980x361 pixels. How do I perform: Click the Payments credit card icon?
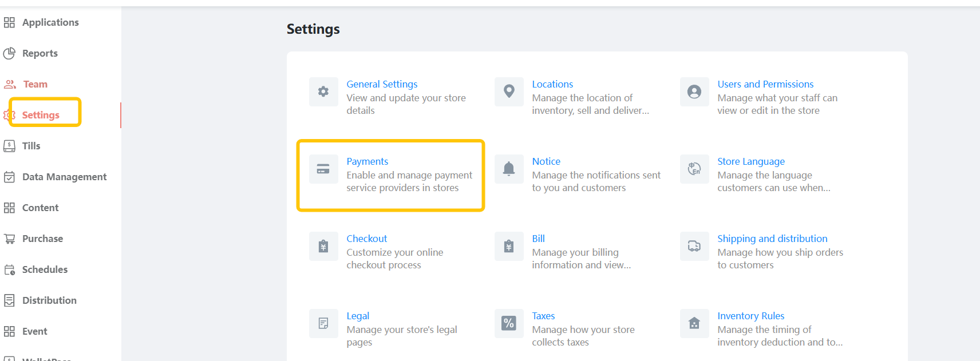[323, 169]
